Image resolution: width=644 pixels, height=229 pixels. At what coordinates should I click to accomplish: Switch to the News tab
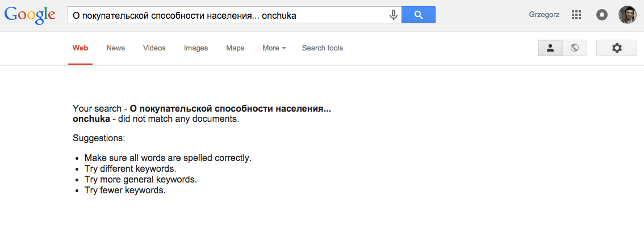pos(115,48)
